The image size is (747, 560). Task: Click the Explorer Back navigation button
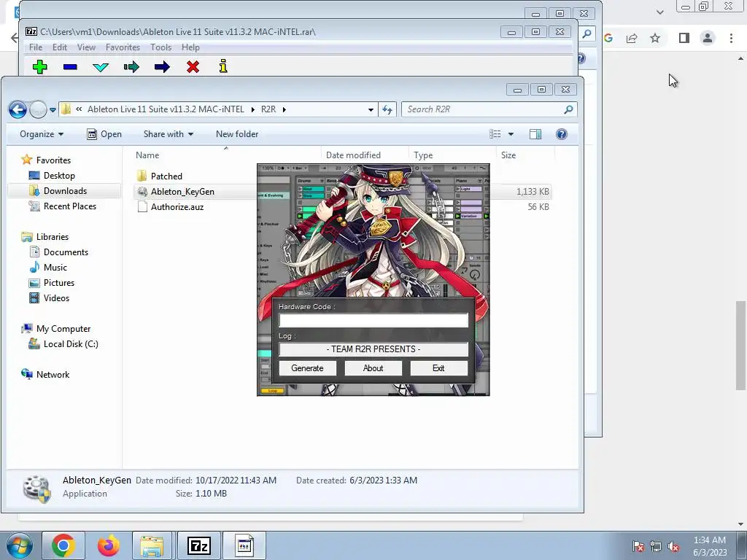[18, 110]
